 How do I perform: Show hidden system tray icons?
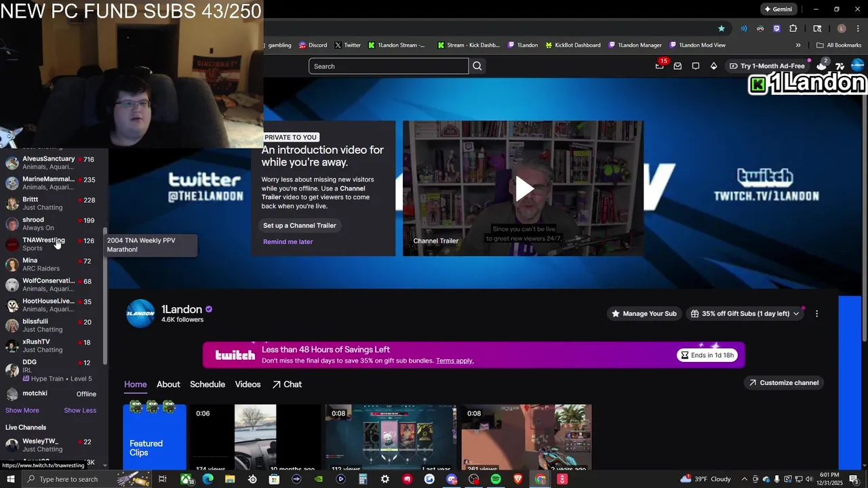click(745, 479)
